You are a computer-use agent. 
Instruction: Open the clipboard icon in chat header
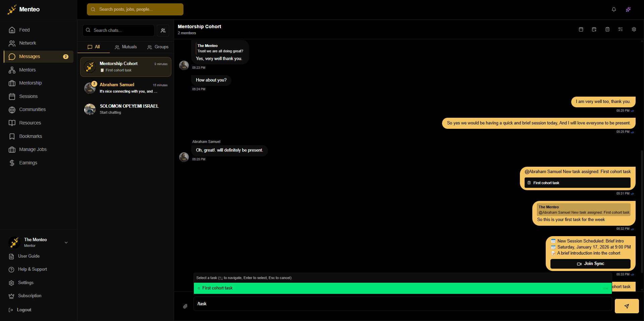click(x=607, y=30)
